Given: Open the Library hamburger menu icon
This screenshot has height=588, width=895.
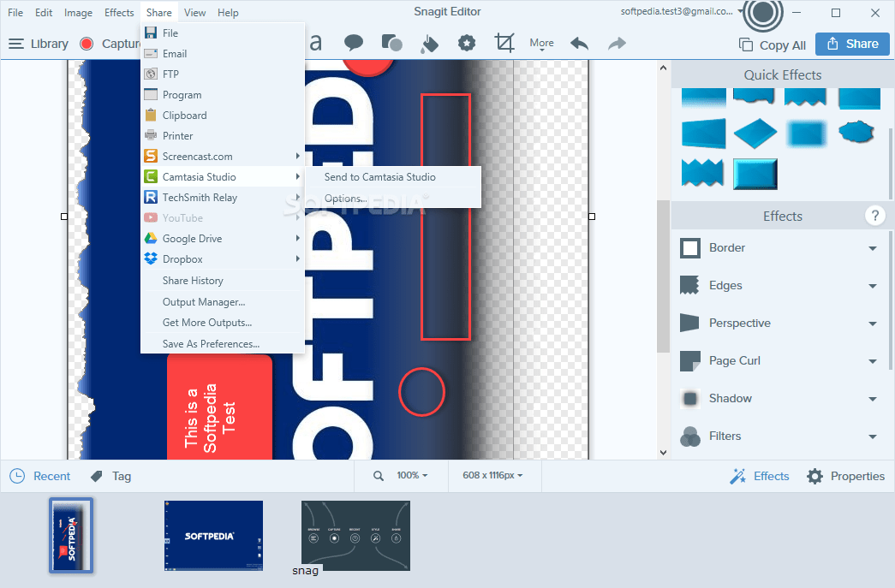Looking at the screenshot, I should click(x=16, y=44).
